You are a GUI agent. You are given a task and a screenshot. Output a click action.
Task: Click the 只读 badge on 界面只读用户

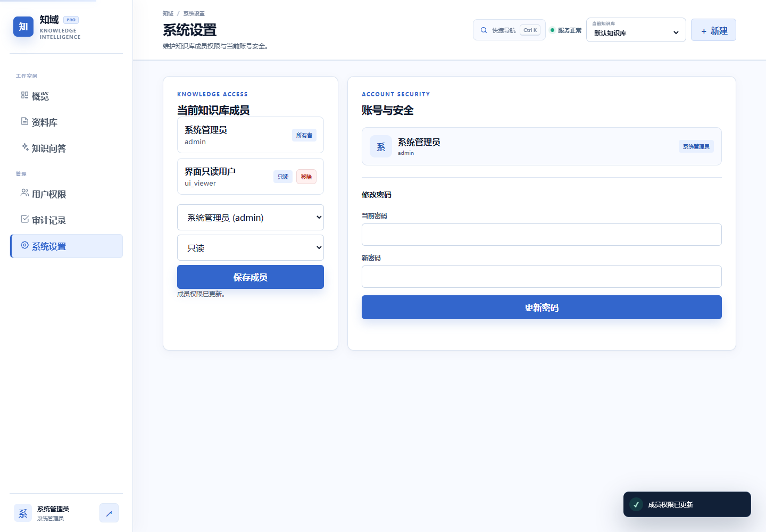pos(283,177)
